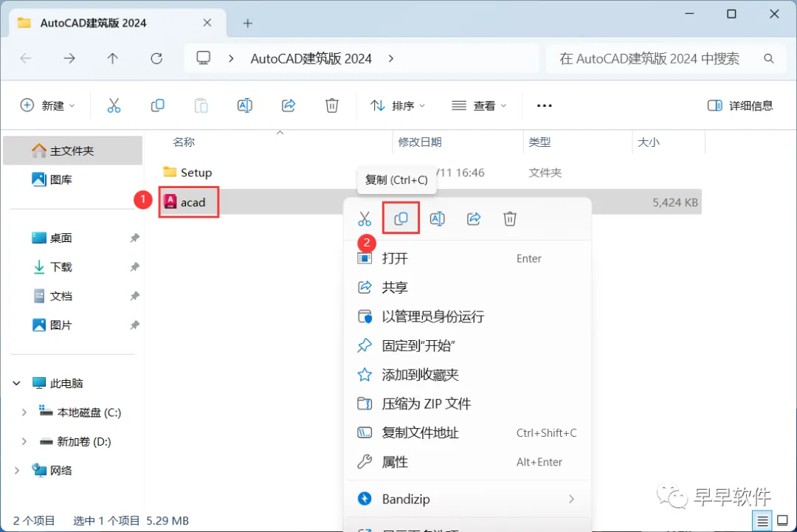The height and width of the screenshot is (532, 797).
Task: Go forward with the right arrow
Action: 69,58
